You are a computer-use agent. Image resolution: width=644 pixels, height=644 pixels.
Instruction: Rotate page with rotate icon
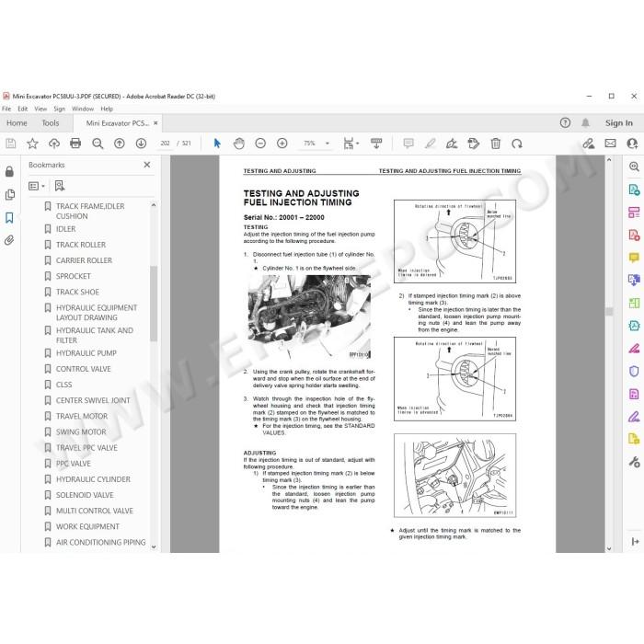coord(517,144)
